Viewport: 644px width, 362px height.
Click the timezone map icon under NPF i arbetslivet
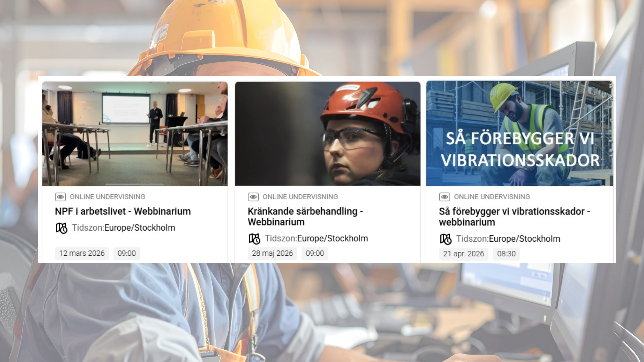coord(62,228)
